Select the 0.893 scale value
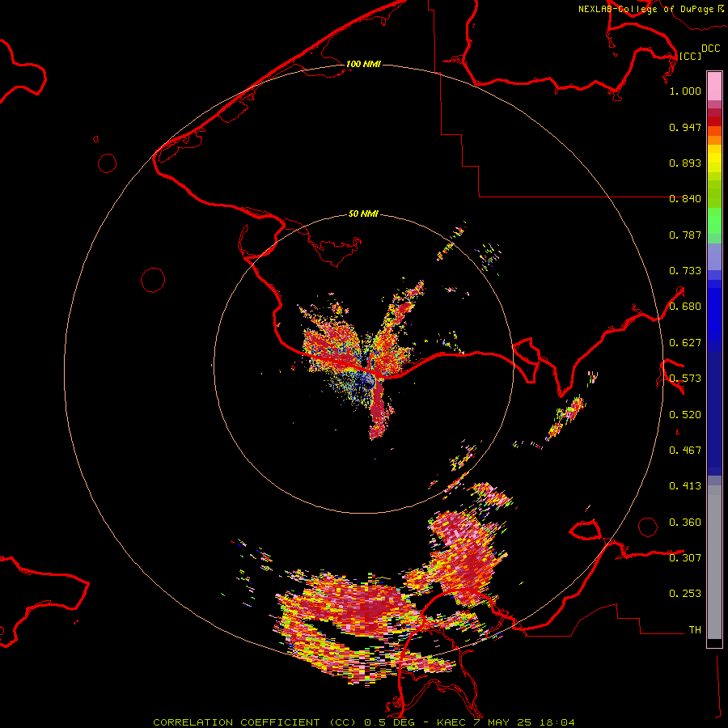This screenshot has height=728, width=728. click(x=685, y=163)
